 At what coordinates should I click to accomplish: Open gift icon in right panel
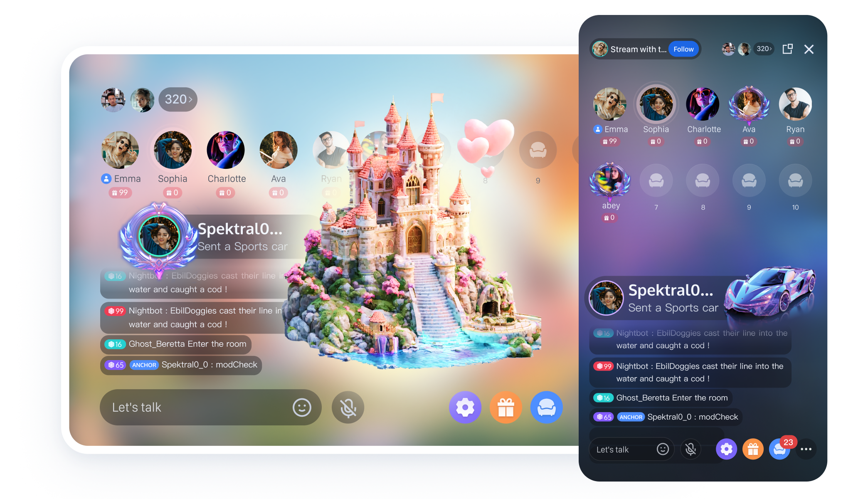(x=753, y=449)
